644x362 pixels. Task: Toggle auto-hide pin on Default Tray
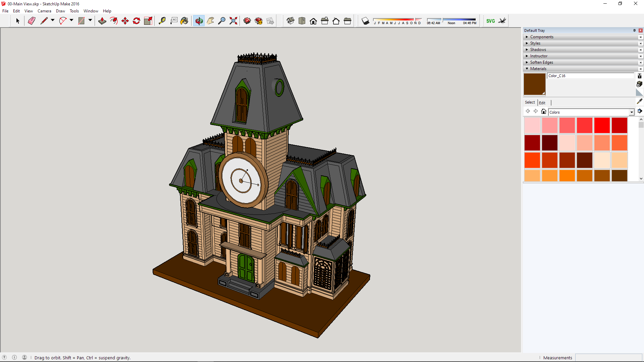coord(634,31)
